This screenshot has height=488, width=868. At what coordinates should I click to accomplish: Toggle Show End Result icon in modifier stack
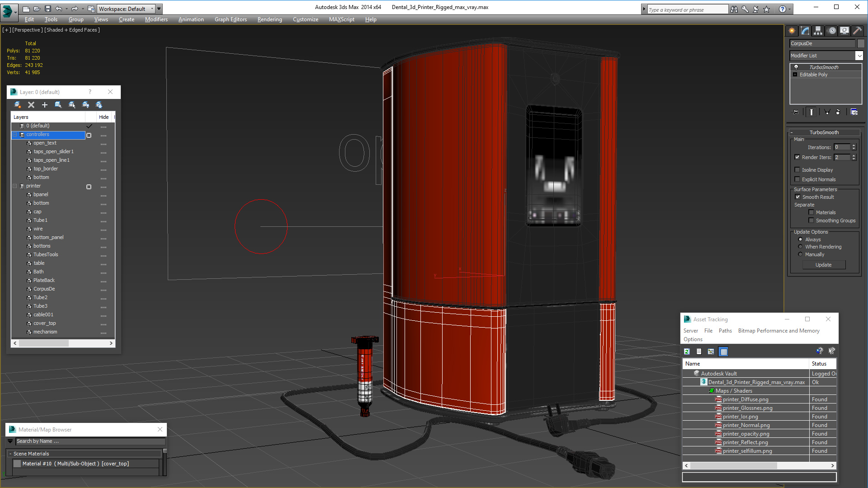[x=811, y=112]
